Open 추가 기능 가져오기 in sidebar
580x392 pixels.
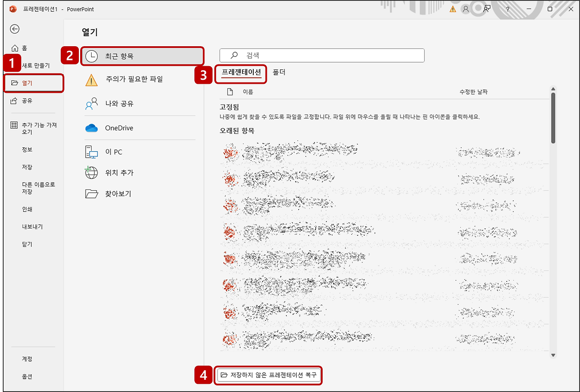[x=34, y=128]
